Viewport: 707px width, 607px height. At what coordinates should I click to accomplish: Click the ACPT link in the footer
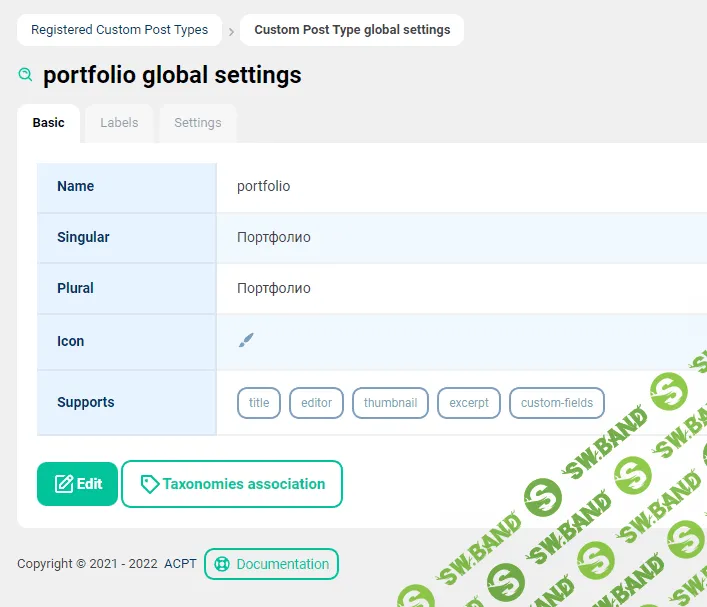pos(180,564)
